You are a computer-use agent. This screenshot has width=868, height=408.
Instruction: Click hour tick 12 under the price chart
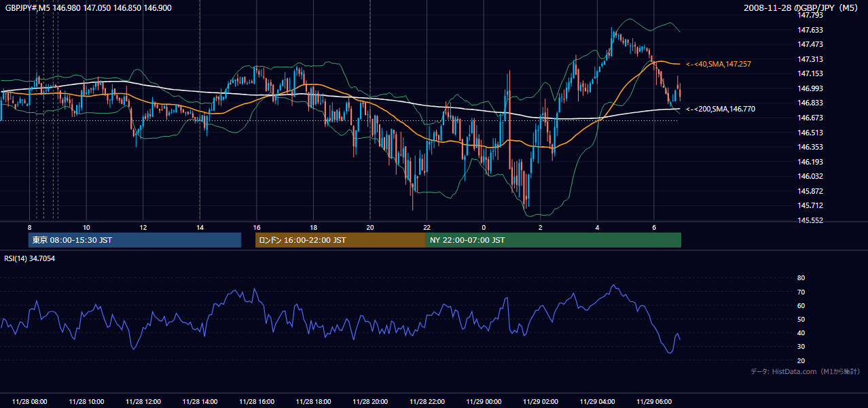tap(143, 227)
